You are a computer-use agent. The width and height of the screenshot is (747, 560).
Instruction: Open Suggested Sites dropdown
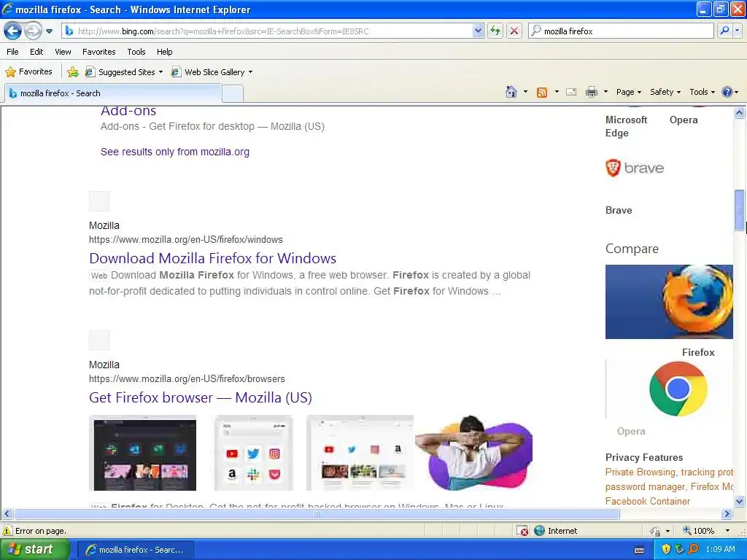click(x=124, y=72)
